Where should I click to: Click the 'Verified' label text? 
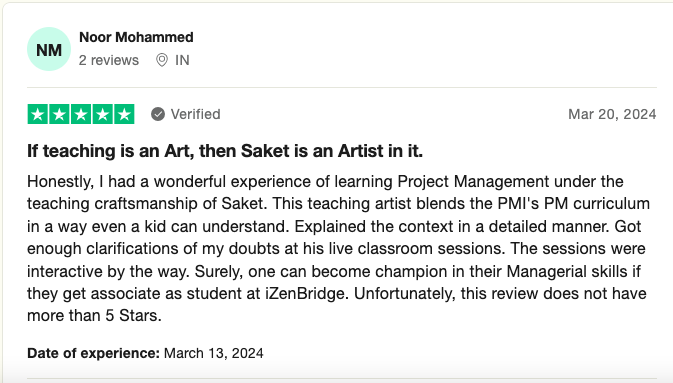point(195,114)
